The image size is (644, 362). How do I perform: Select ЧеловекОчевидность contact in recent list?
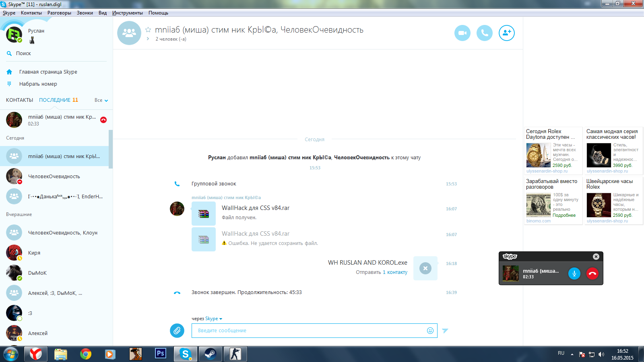pyautogui.click(x=54, y=176)
